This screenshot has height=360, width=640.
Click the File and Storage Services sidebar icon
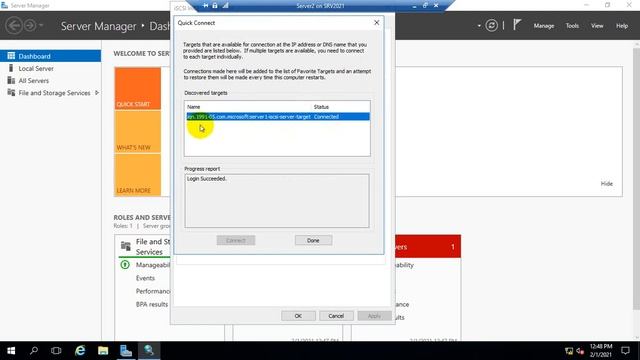click(11, 93)
